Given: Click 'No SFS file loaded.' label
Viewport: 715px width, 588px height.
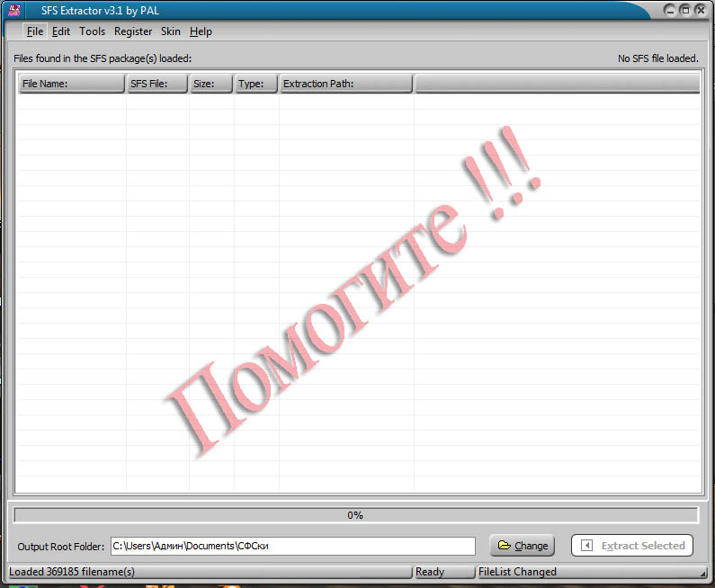Looking at the screenshot, I should tap(658, 58).
